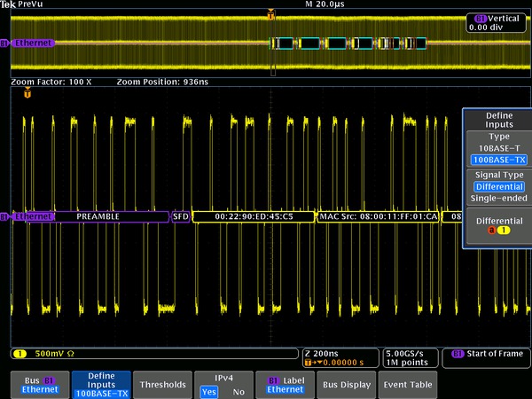
Task: Select the yellow channel 1 badge
Action: tap(18, 354)
